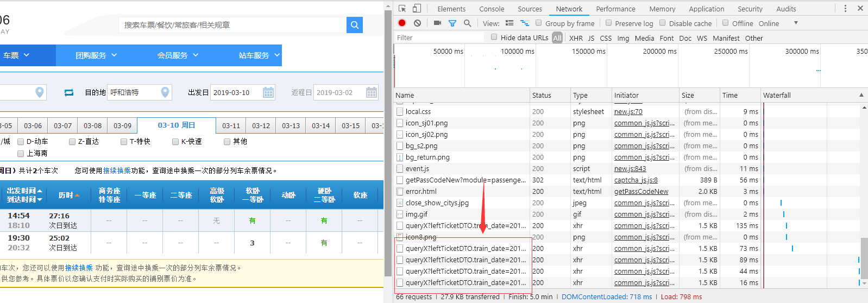The height and width of the screenshot is (303, 868).
Task: Check the 其他 train type filter
Action: [227, 142]
